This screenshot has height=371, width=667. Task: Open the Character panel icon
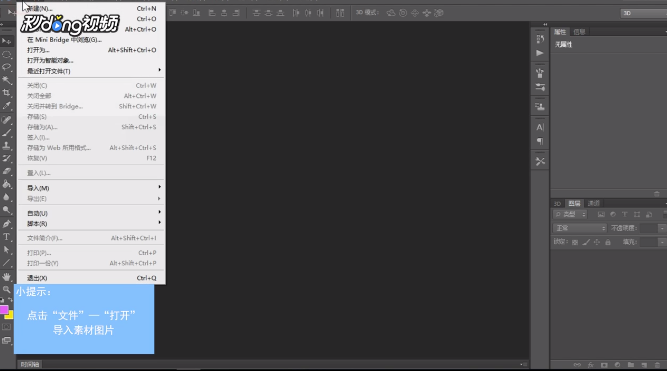(x=540, y=127)
